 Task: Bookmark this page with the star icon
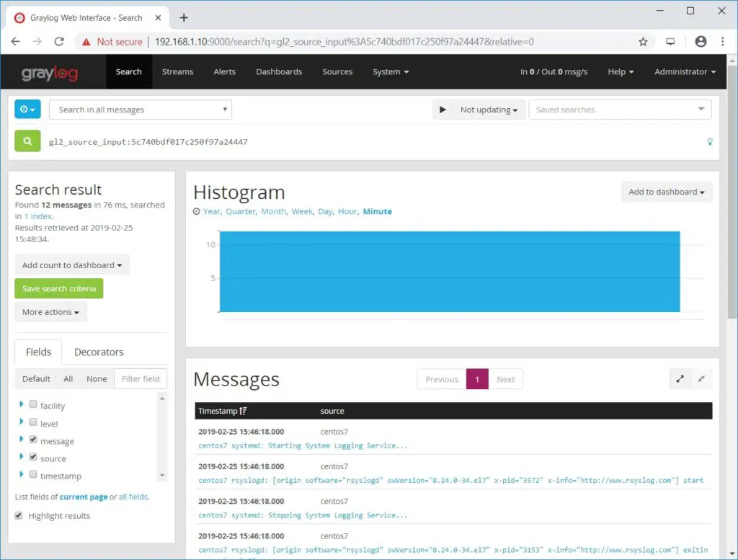[643, 41]
